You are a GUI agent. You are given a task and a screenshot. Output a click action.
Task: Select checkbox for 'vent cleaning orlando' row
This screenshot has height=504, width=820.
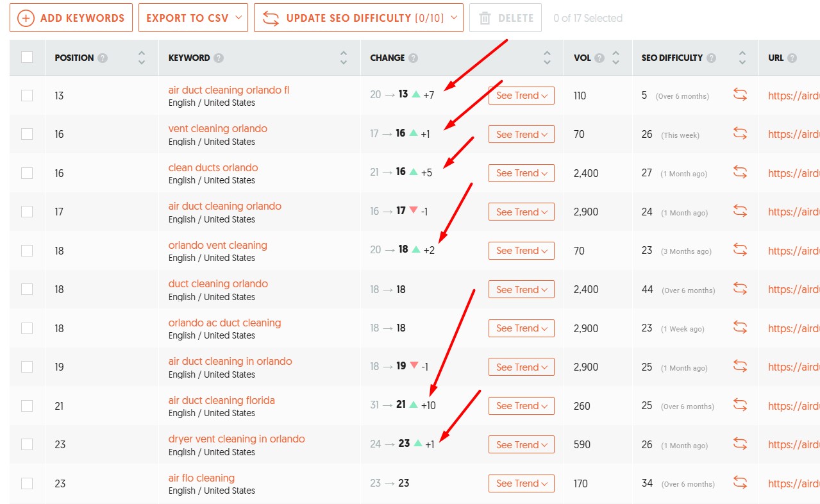point(27,134)
